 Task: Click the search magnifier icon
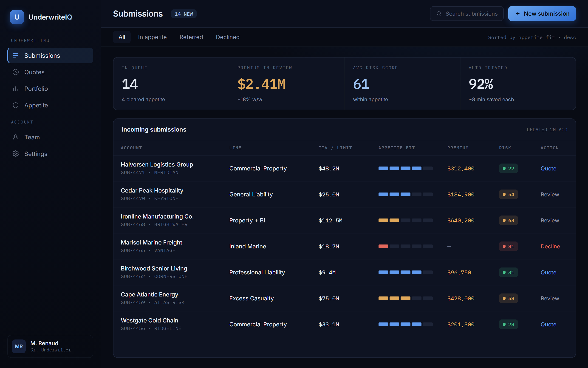pyautogui.click(x=439, y=14)
